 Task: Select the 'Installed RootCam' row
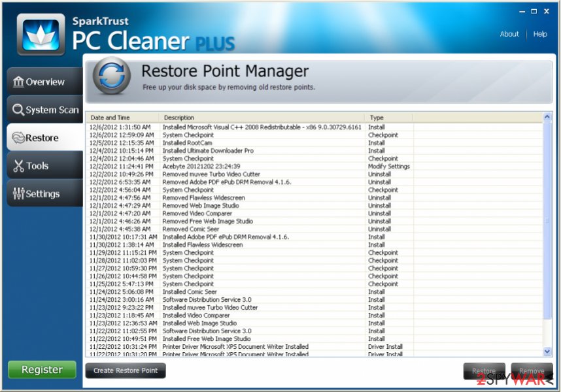point(314,142)
